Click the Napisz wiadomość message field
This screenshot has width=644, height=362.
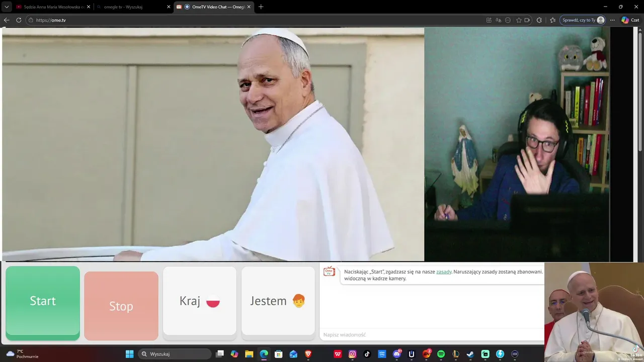click(x=433, y=335)
